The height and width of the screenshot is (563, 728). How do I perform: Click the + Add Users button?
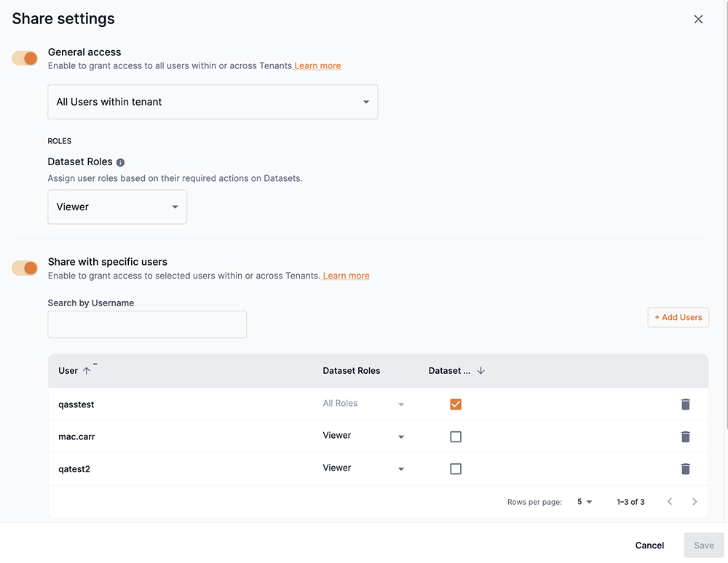coord(678,317)
